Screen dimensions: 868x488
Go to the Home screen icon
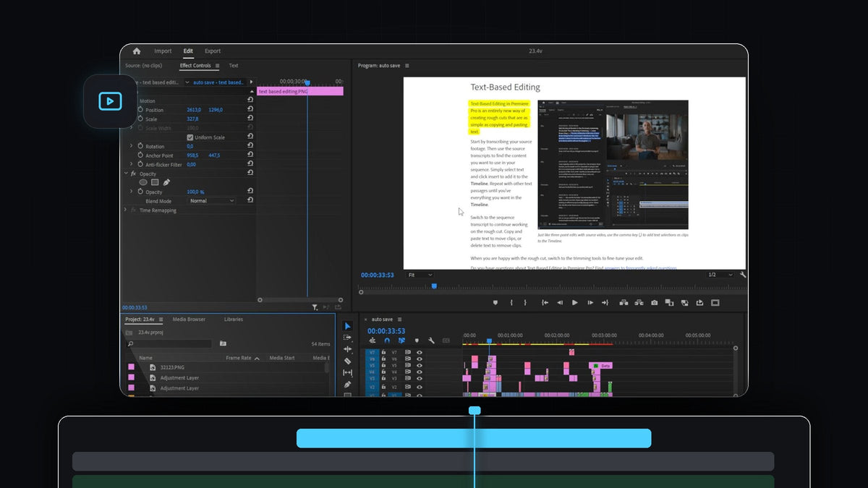tap(137, 51)
